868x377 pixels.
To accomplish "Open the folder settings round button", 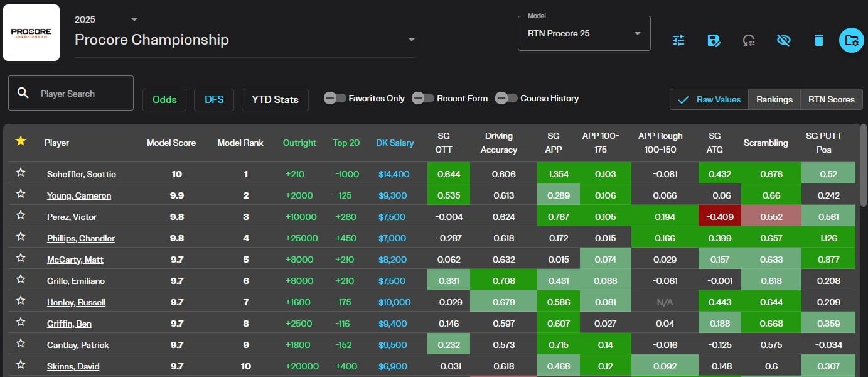I will [852, 40].
